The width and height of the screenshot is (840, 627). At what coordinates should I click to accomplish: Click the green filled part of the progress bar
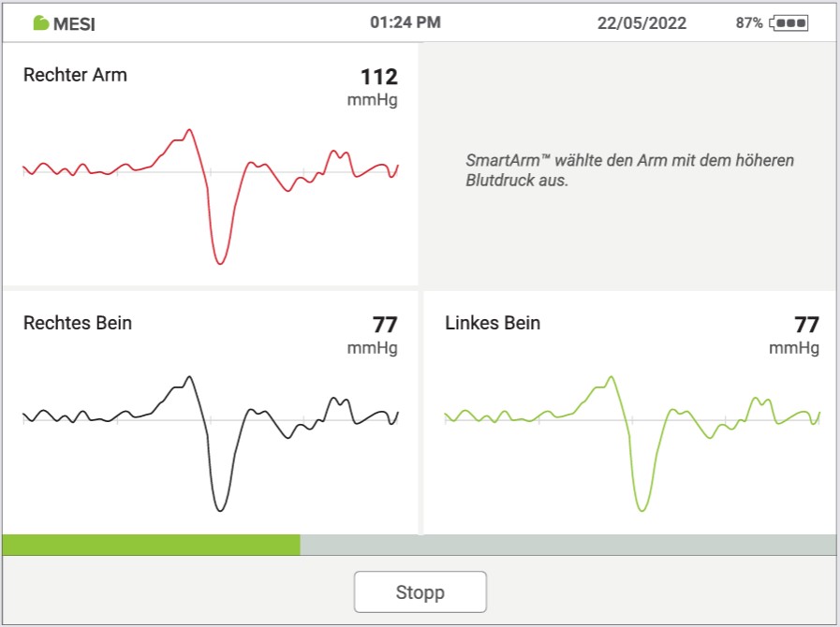(151, 545)
